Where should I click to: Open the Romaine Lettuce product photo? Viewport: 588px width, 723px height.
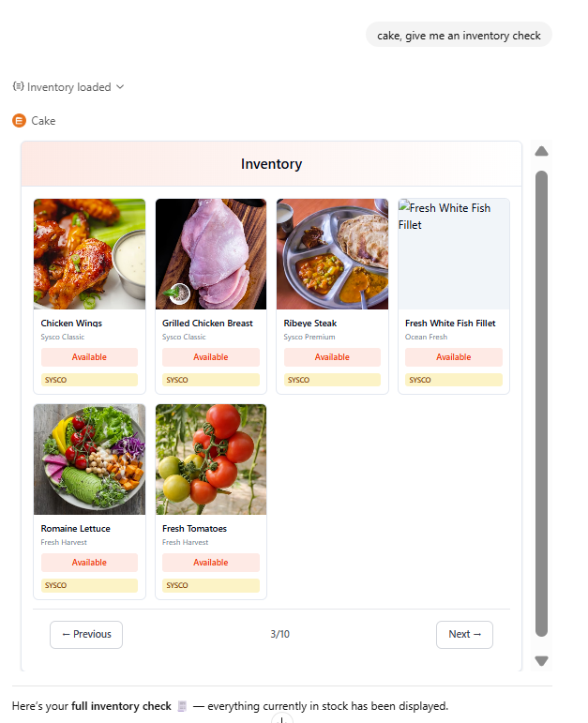click(89, 459)
